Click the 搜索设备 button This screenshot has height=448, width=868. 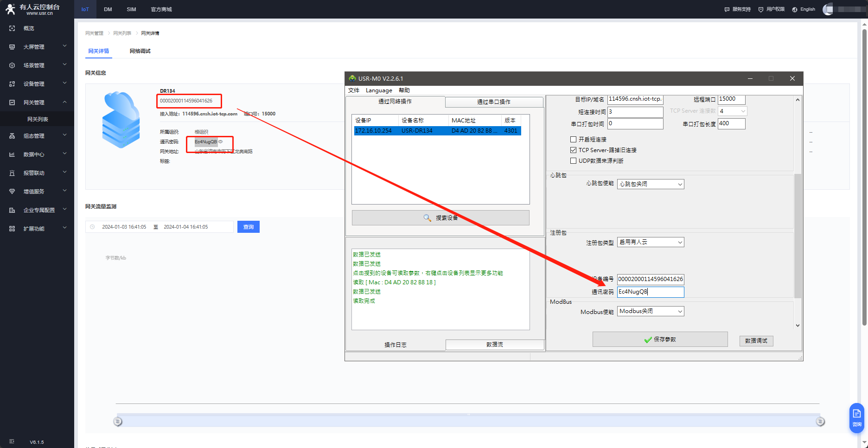(x=440, y=218)
